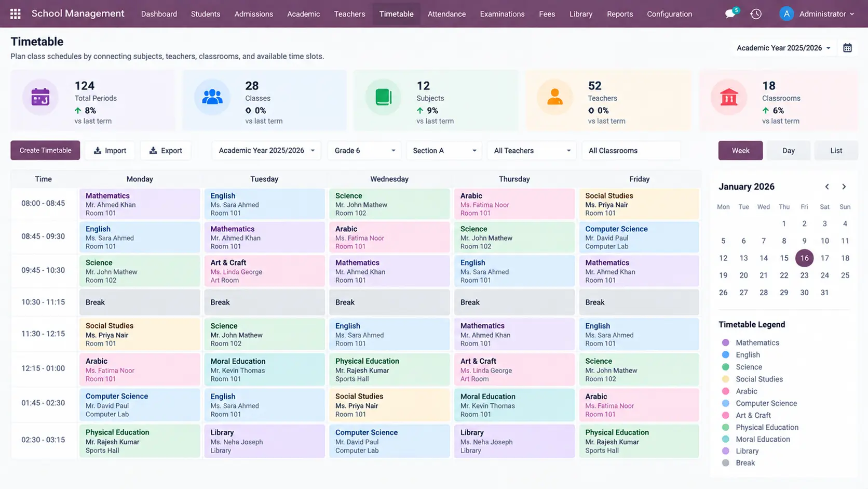
Task: Go to previous month in calendar
Action: [x=827, y=187]
